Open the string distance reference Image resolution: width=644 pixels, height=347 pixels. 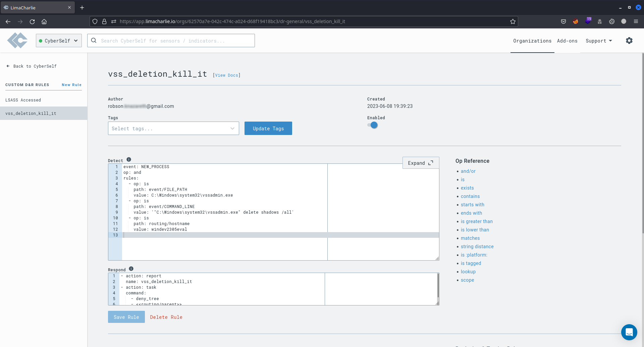point(477,247)
